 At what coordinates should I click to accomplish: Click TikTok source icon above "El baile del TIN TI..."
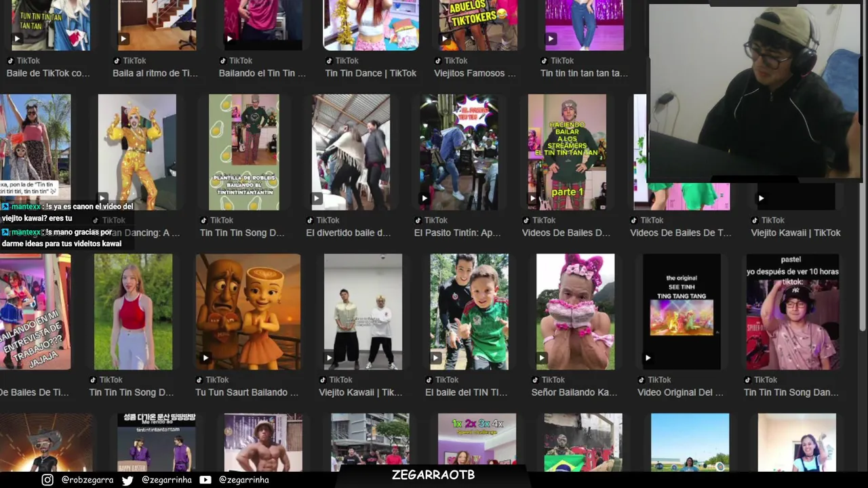(429, 380)
